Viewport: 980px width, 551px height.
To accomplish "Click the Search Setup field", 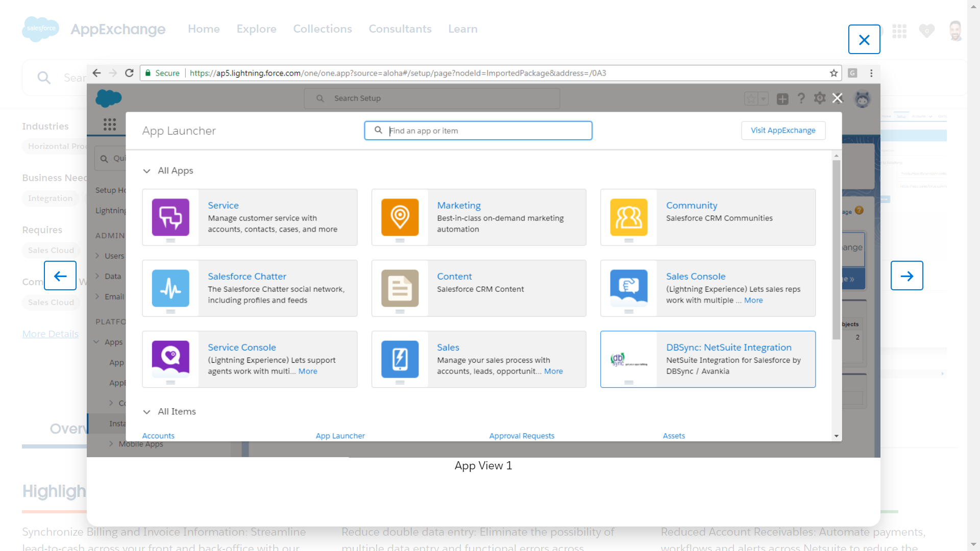I will tap(432, 98).
